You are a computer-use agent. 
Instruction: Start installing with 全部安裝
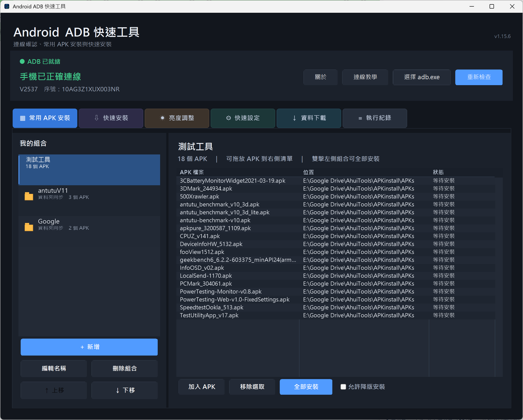coord(306,387)
